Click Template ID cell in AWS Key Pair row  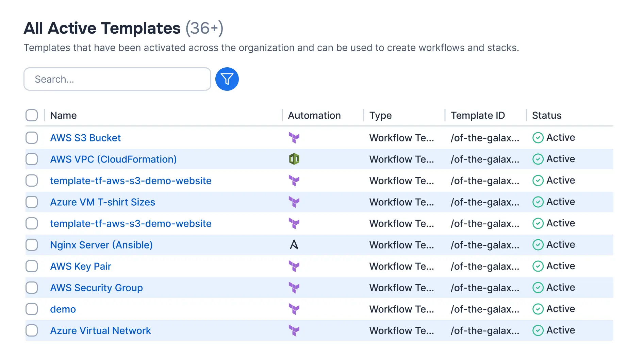click(485, 266)
